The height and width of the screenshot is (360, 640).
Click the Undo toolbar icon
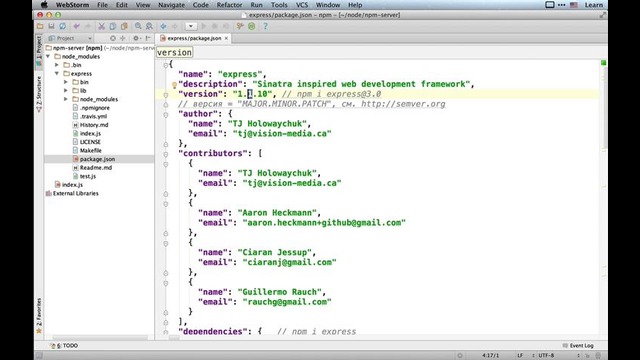tap(76, 26)
